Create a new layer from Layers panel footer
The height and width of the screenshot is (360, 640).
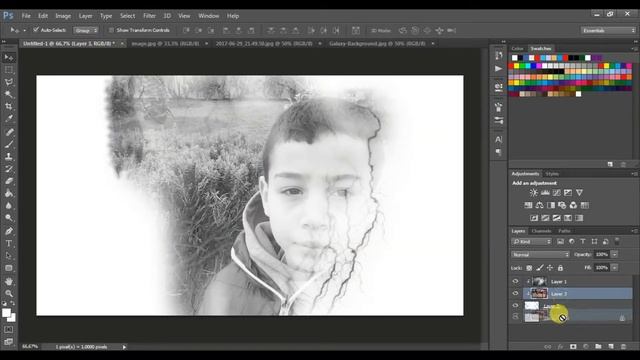[611, 347]
